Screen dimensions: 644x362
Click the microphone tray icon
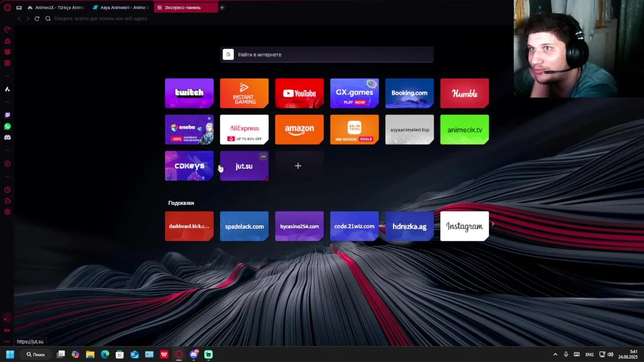pos(566,354)
